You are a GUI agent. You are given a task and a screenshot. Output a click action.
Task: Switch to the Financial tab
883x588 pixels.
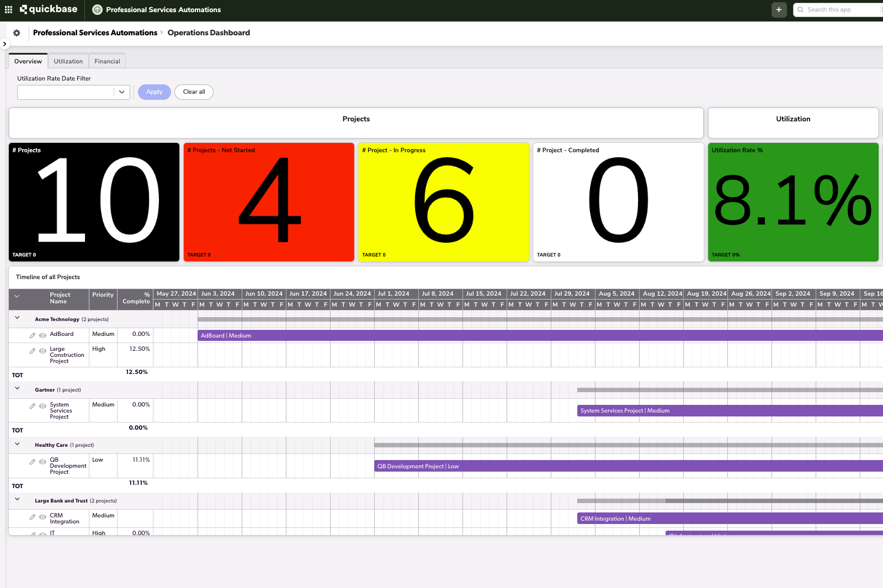(107, 61)
